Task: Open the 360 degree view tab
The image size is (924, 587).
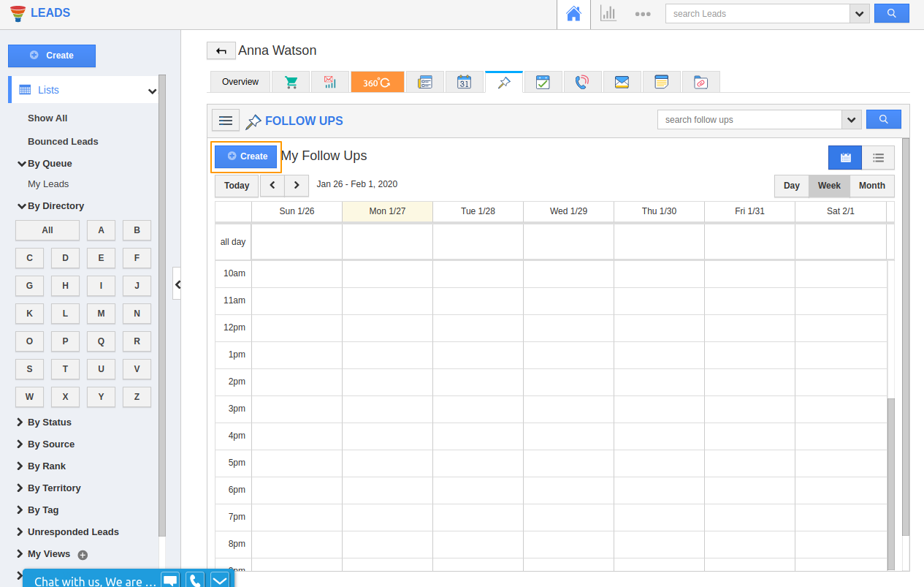Action: tap(377, 82)
